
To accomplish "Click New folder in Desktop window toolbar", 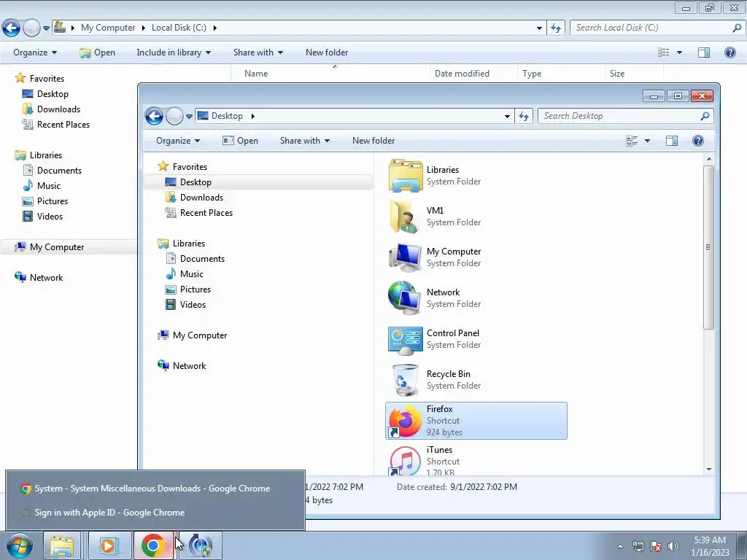I will (373, 141).
